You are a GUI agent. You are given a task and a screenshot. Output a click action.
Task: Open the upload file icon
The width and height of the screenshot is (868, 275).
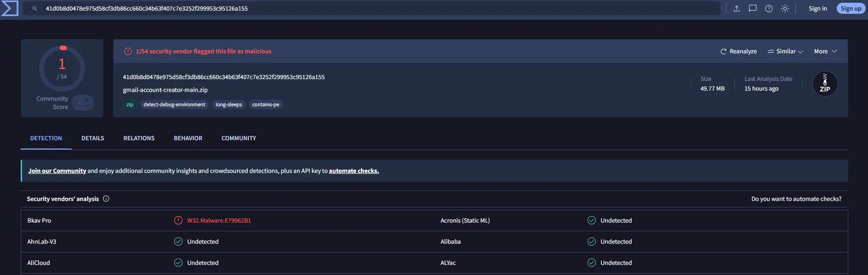pos(737,8)
